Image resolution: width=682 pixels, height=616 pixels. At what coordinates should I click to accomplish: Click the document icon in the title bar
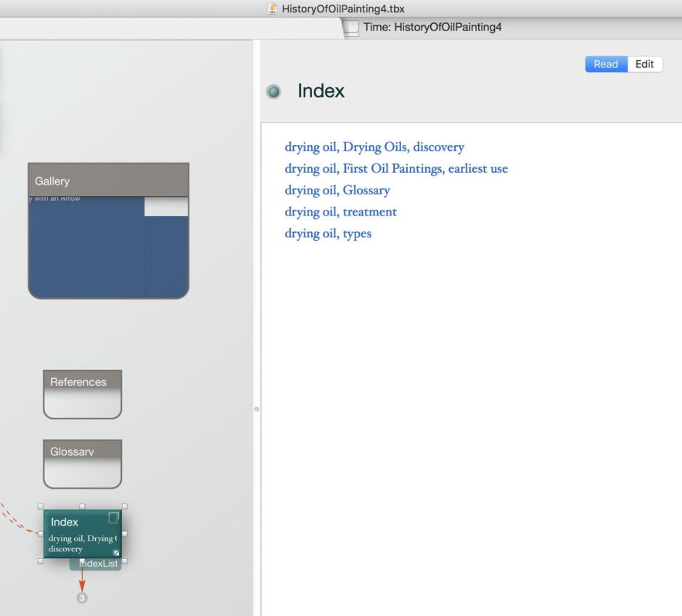[272, 9]
